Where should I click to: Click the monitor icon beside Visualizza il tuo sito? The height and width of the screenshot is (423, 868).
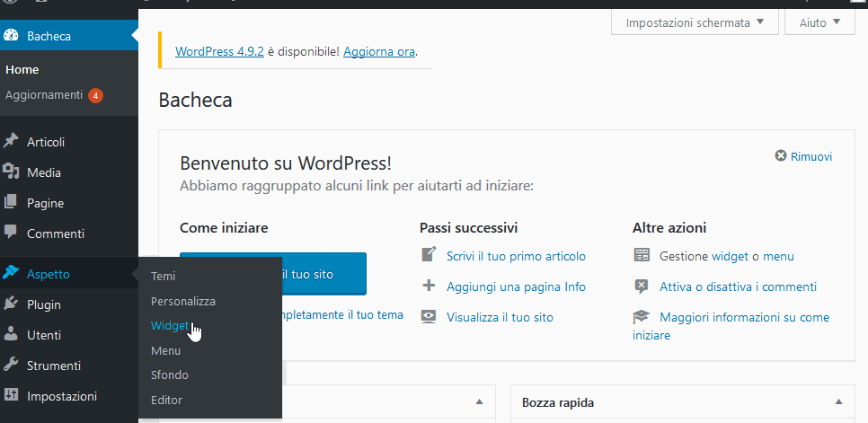click(429, 317)
